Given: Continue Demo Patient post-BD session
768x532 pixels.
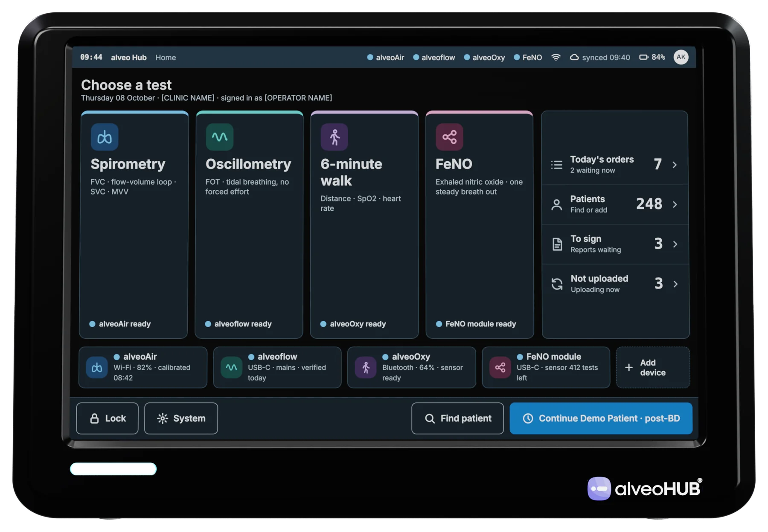Looking at the screenshot, I should (601, 419).
